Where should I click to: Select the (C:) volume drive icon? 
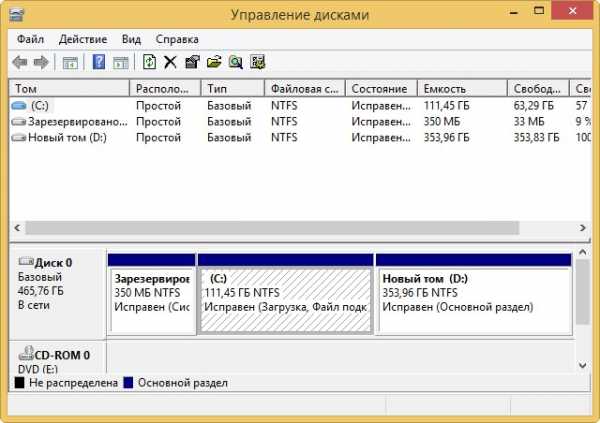pyautogui.click(x=19, y=106)
